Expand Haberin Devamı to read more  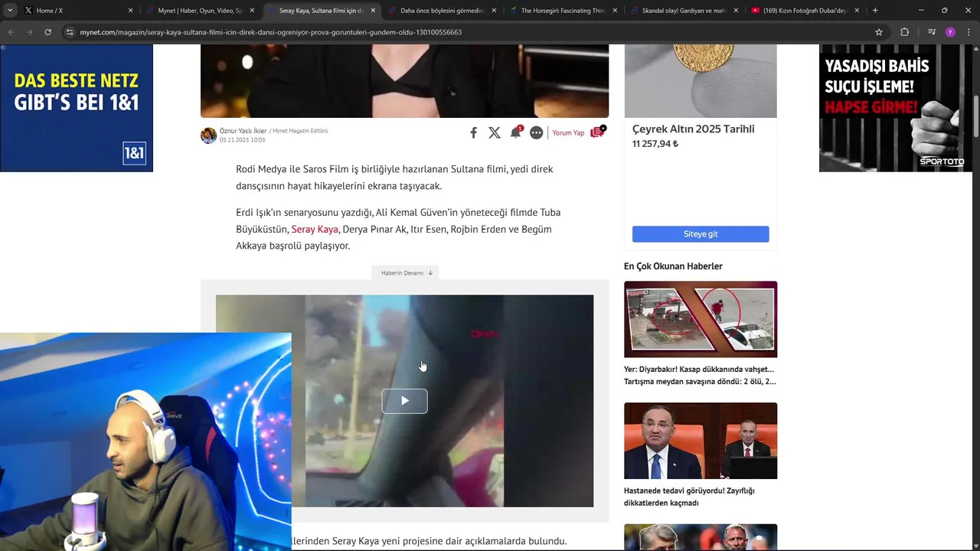(x=407, y=272)
